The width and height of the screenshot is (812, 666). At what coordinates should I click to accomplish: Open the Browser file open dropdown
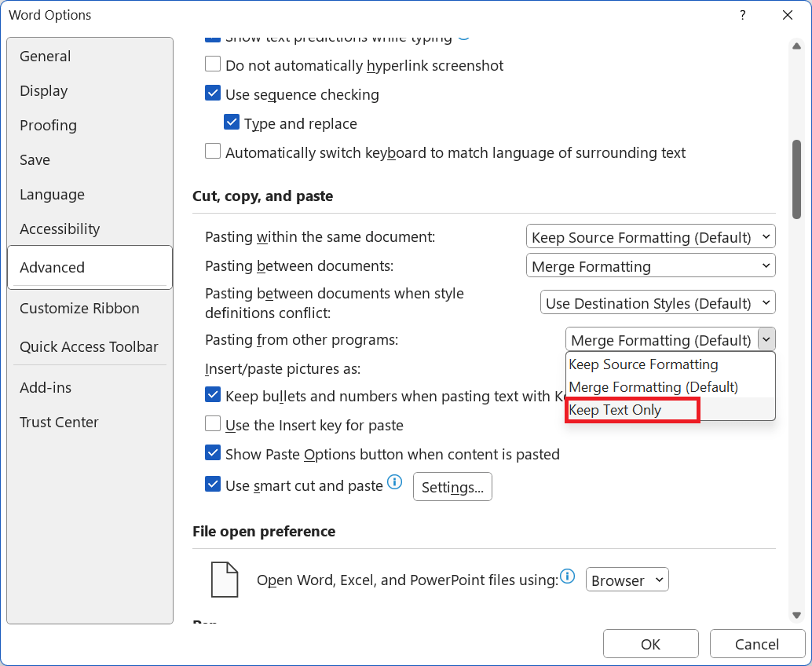click(x=627, y=580)
